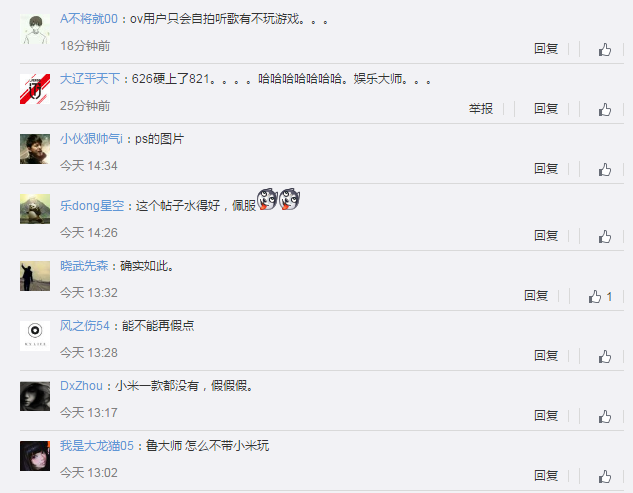
Task: Like 大辽平天下's comment about 626
Action: coord(605,109)
